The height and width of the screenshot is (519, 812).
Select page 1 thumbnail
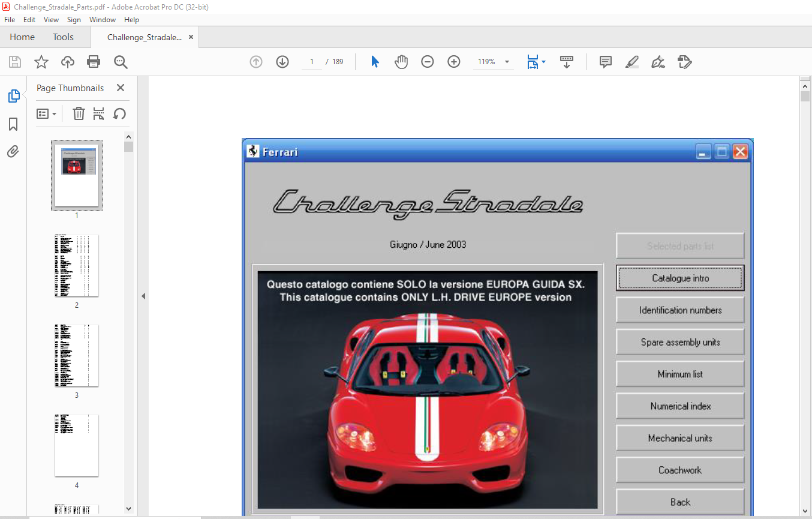77,175
